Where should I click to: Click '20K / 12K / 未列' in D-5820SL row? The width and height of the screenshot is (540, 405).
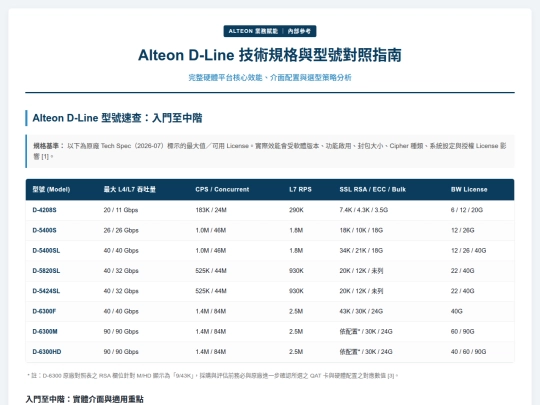pos(361,271)
